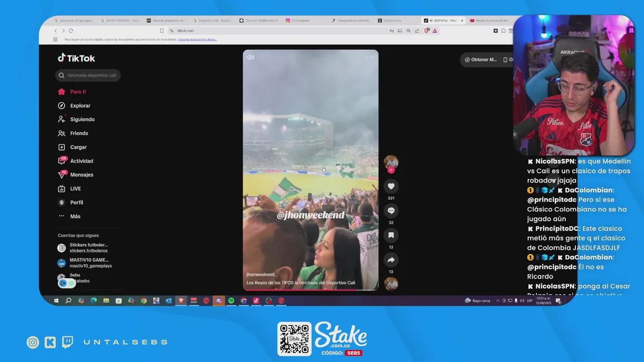This screenshot has width=644, height=362.
Task: Click the Brave Rewards triangle icon
Action: pos(435,31)
